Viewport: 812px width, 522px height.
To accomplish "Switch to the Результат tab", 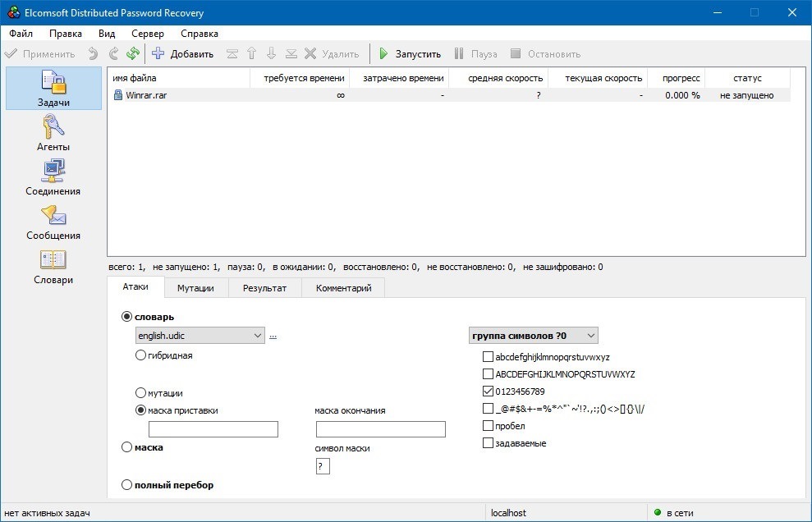I will click(264, 288).
